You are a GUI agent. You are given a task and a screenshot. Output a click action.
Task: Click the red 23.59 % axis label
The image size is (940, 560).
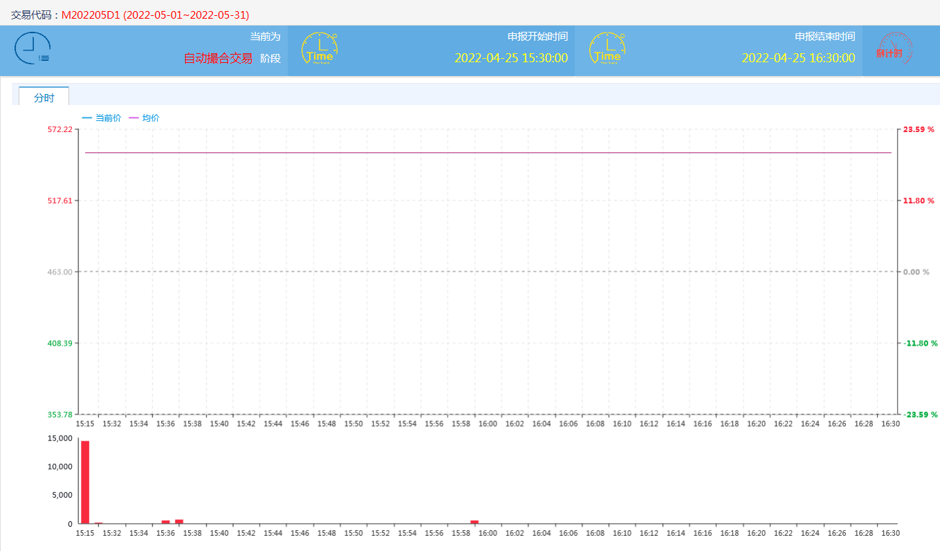pos(920,129)
